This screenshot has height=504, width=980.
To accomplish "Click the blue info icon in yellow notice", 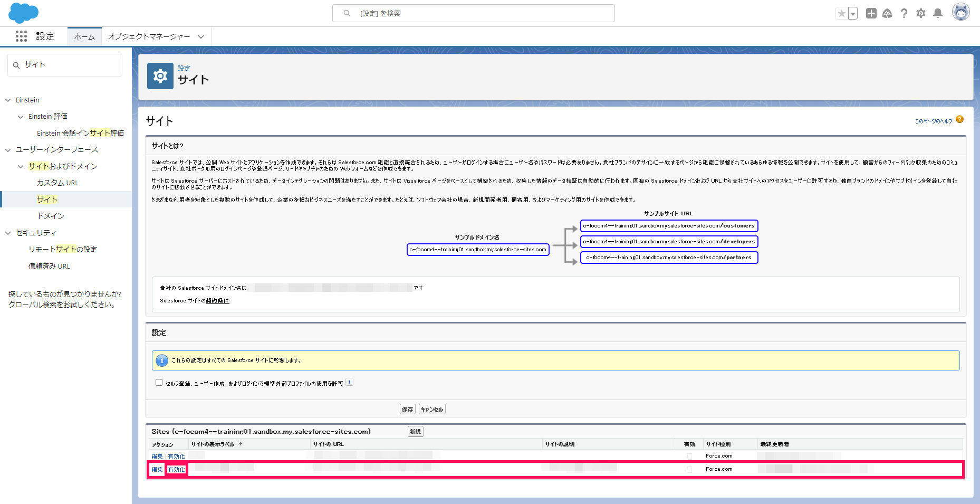I will [162, 360].
